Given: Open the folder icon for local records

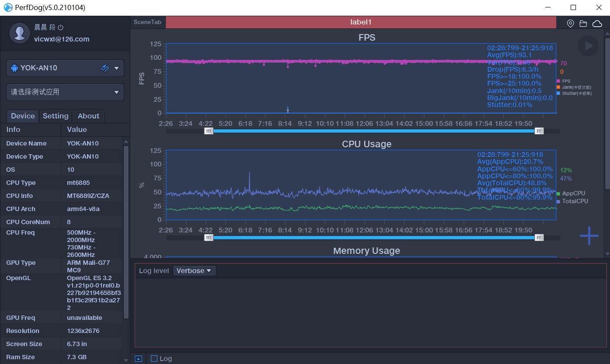Looking at the screenshot, I should (583, 24).
